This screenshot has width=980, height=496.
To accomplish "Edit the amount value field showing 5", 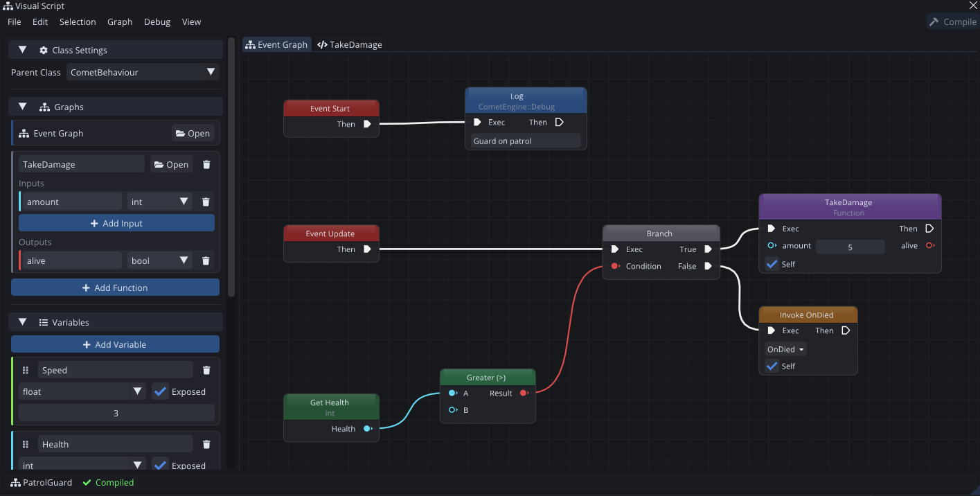I will (x=850, y=247).
